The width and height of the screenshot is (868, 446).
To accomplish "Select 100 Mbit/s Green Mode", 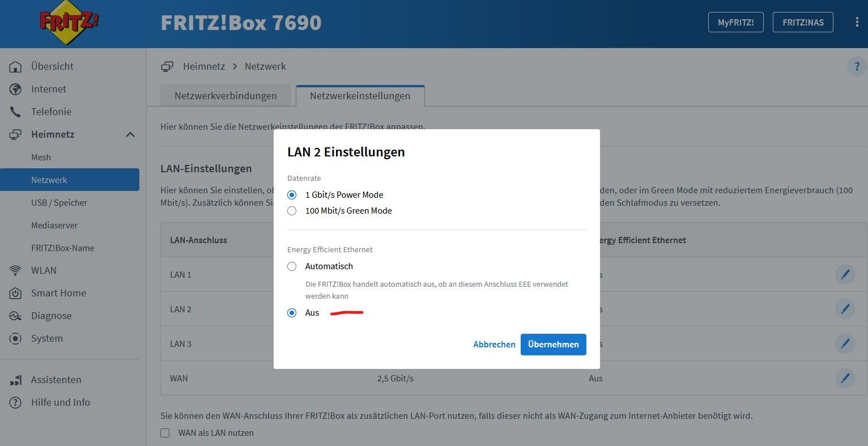I will [x=292, y=211].
